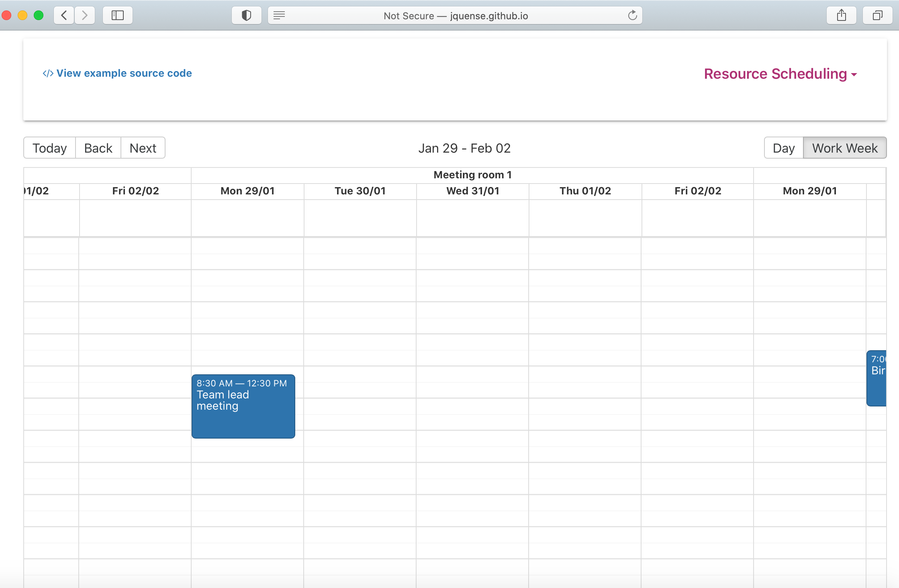Open the tab overview
The width and height of the screenshot is (899, 588).
pyautogui.click(x=877, y=15)
